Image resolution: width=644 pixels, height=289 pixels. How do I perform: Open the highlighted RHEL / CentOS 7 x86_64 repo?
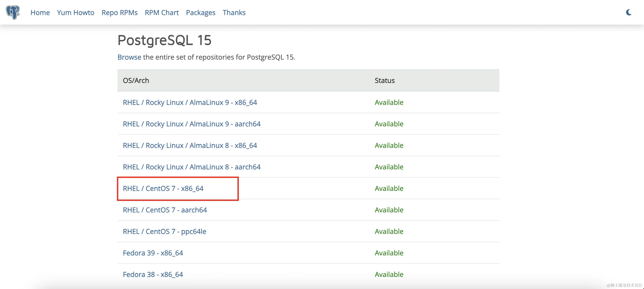[163, 188]
